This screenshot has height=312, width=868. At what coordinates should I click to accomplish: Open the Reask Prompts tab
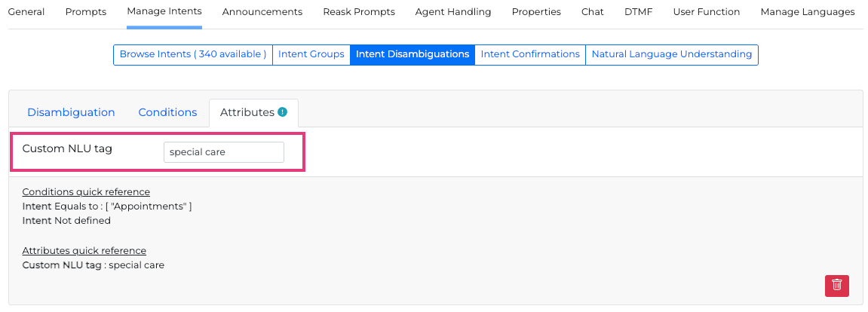[x=359, y=12]
